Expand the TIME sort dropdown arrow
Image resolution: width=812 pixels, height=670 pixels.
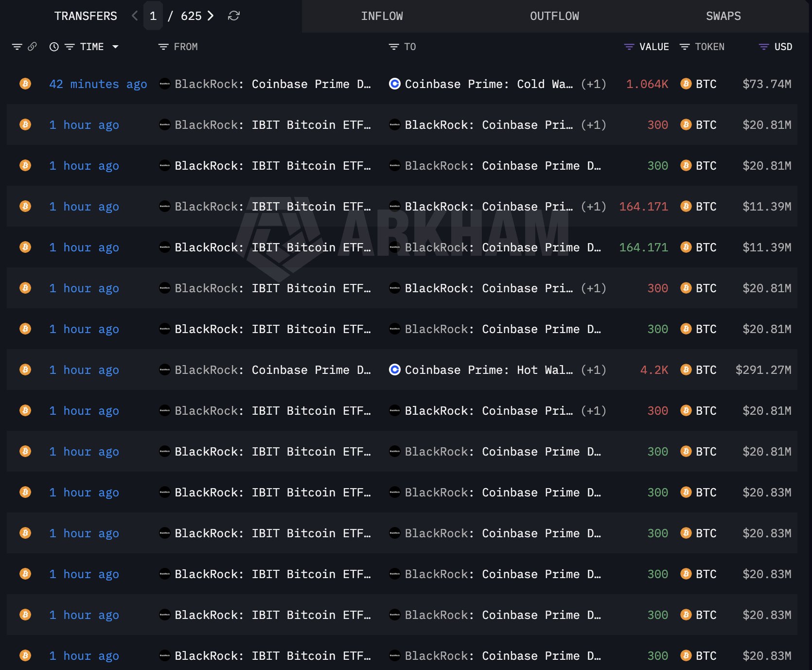(115, 47)
